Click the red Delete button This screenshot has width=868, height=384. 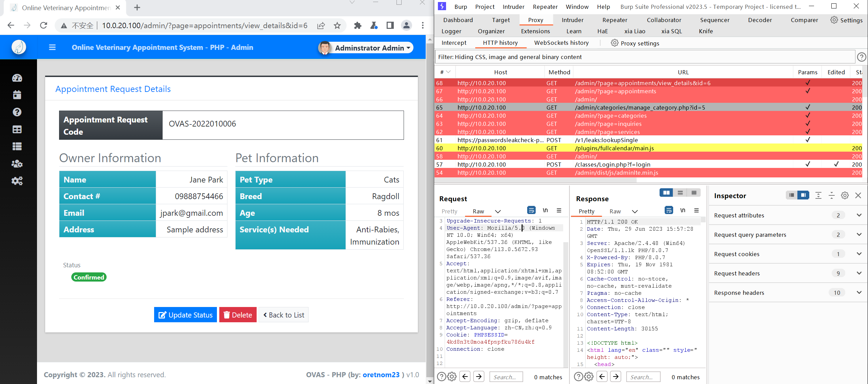[x=238, y=315]
